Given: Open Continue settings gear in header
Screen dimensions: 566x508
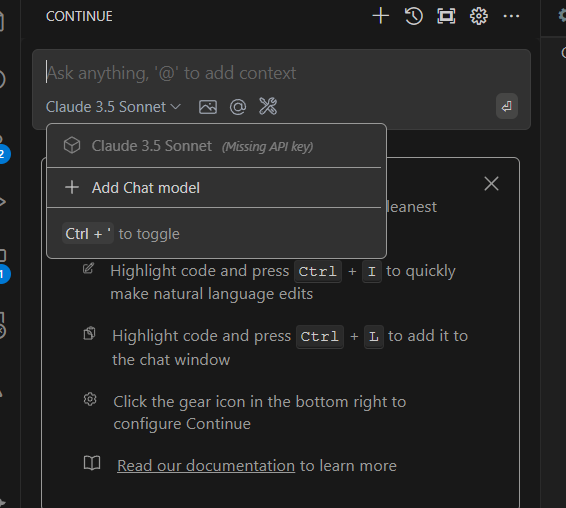Looking at the screenshot, I should (x=479, y=16).
